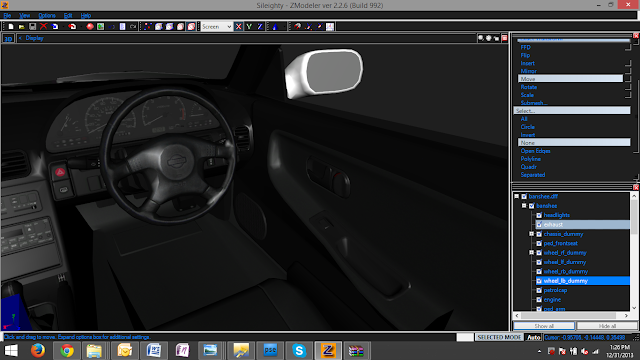Toggle engine visibility checkbox
This screenshot has height=360, width=640.
tap(539, 300)
